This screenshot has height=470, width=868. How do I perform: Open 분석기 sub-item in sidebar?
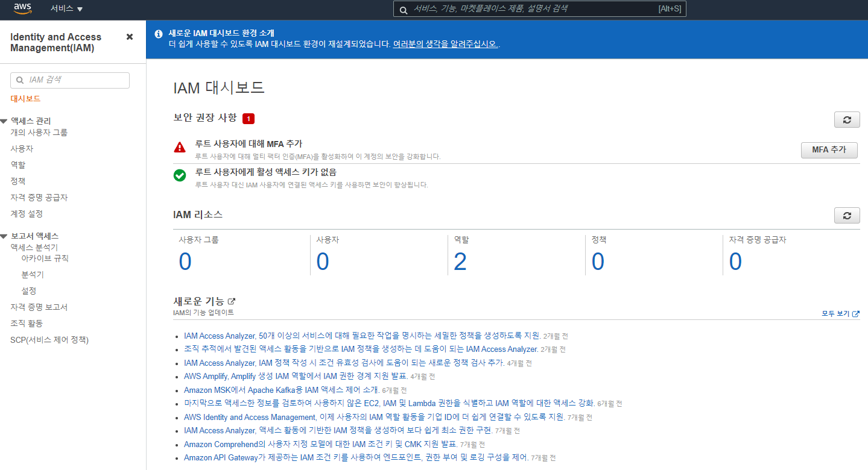(33, 274)
